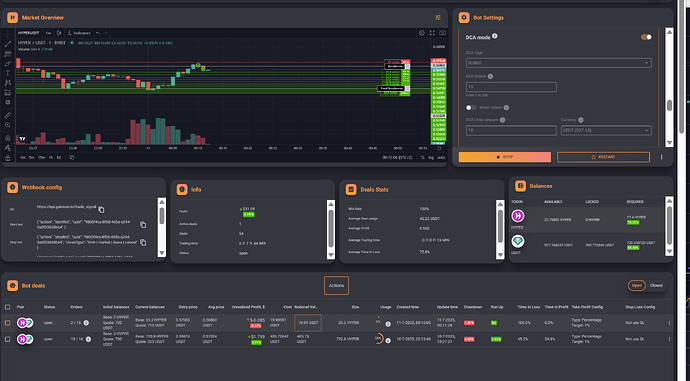Check the select-all deals checkbox

tap(7, 307)
